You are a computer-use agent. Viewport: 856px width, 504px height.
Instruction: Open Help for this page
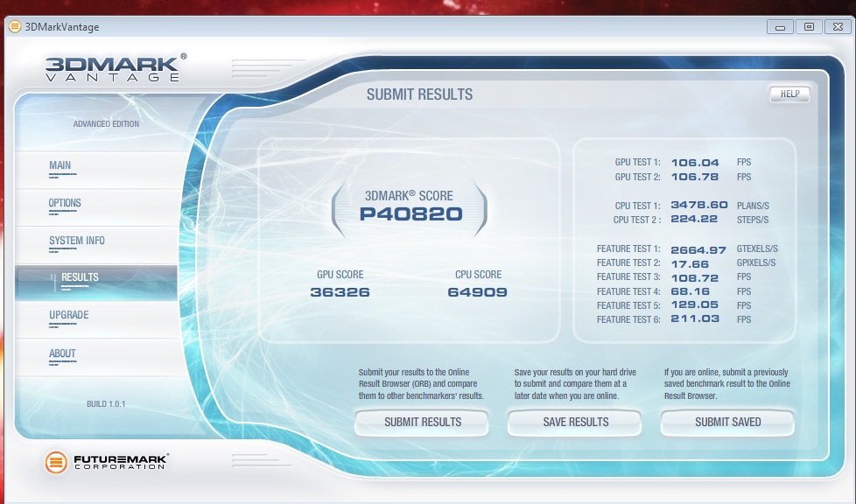789,94
